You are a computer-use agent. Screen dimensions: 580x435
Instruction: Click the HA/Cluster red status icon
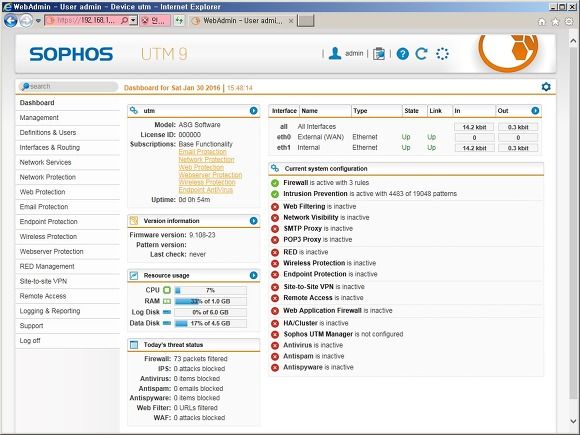275,324
